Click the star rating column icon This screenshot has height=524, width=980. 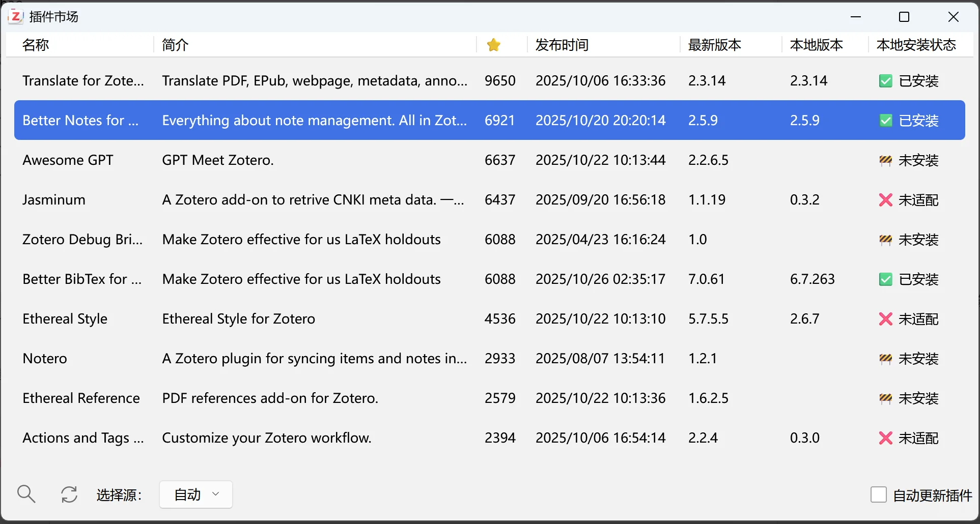pos(493,45)
